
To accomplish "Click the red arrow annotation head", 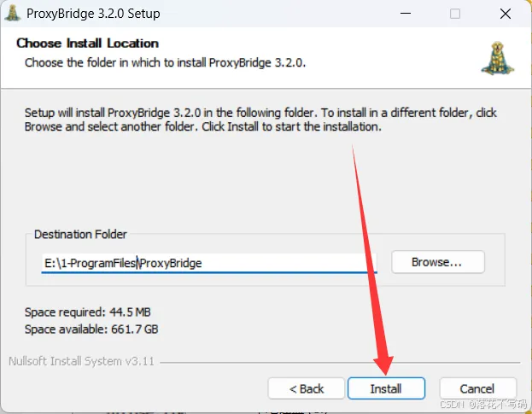I will 382,362.
